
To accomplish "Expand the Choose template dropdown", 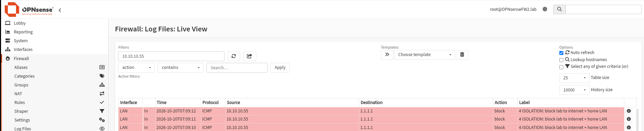I will [x=425, y=55].
